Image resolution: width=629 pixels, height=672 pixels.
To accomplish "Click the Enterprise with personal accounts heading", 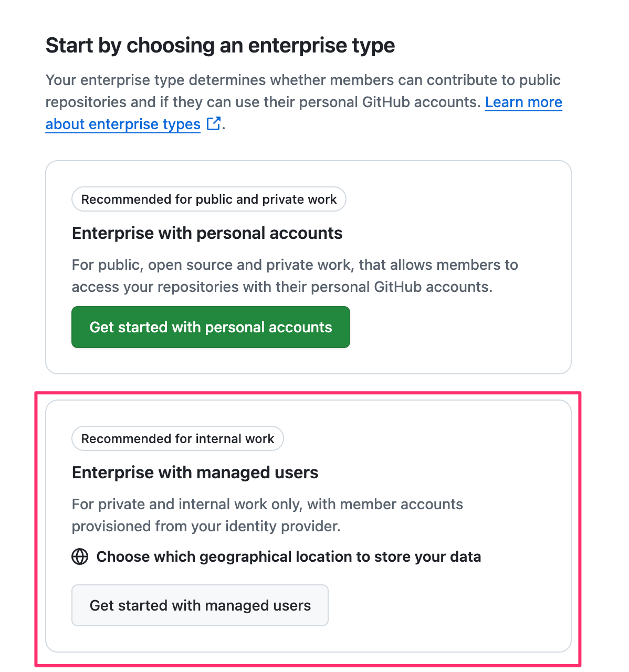I will (x=207, y=233).
